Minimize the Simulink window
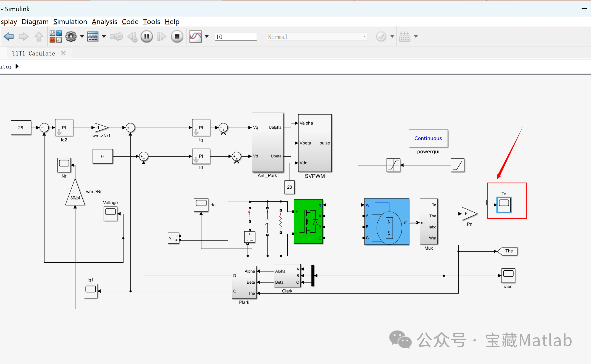 click(x=584, y=9)
